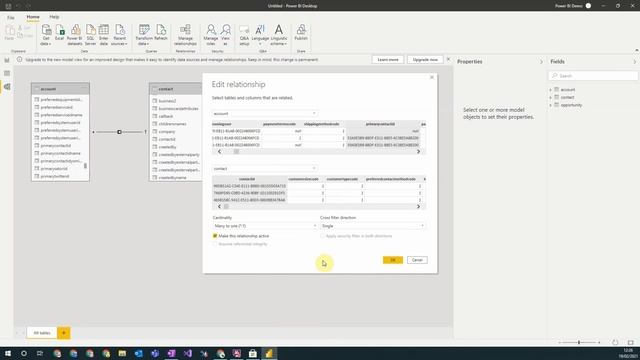Select the Help ribbon tab
Viewport: 640px width, 360px height.
click(x=54, y=17)
